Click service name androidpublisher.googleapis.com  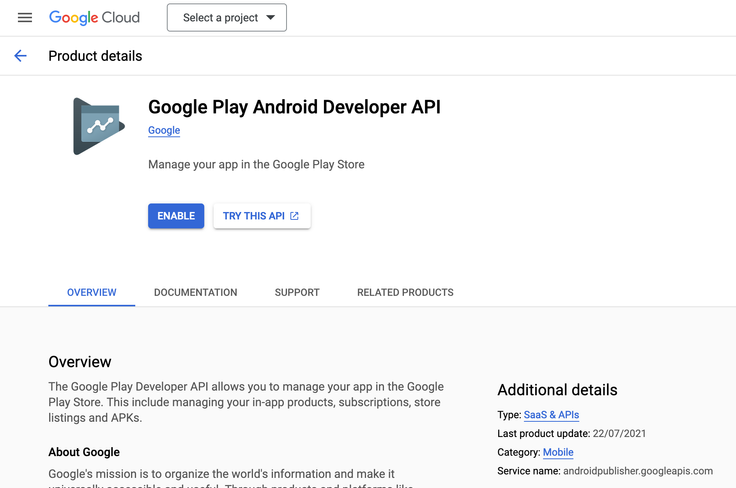click(638, 471)
